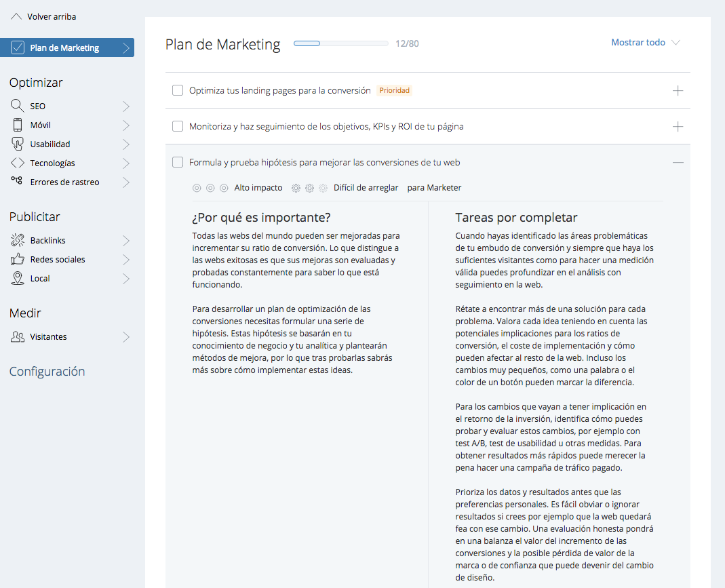This screenshot has height=588, width=725.
Task: Open Errores de rastreo via its icon
Action: (18, 181)
